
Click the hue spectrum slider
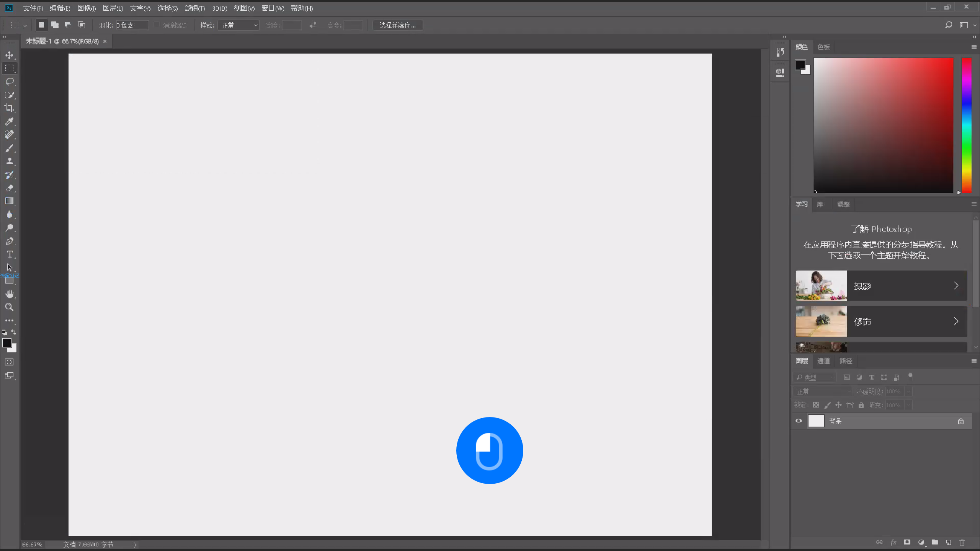967,126
